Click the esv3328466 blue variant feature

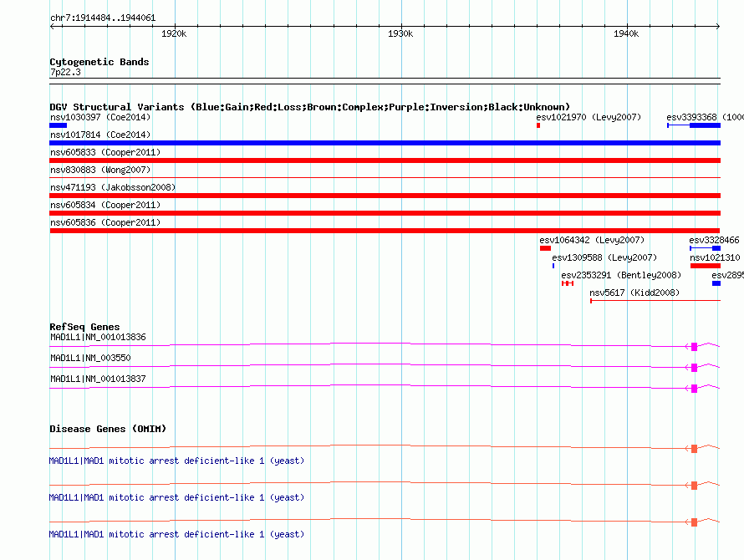[705, 248]
